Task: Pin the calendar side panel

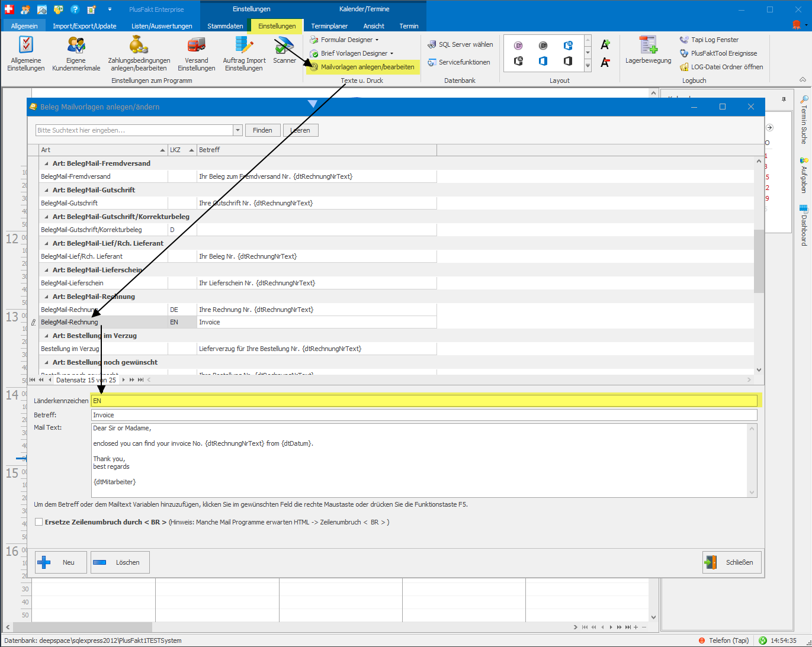Action: click(784, 99)
